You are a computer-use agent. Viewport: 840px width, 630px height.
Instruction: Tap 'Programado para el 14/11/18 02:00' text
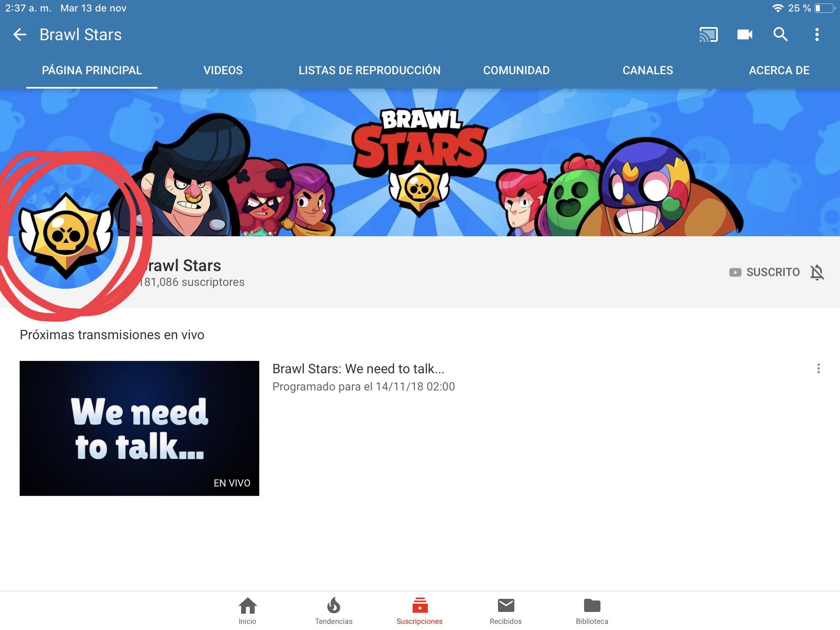click(364, 386)
